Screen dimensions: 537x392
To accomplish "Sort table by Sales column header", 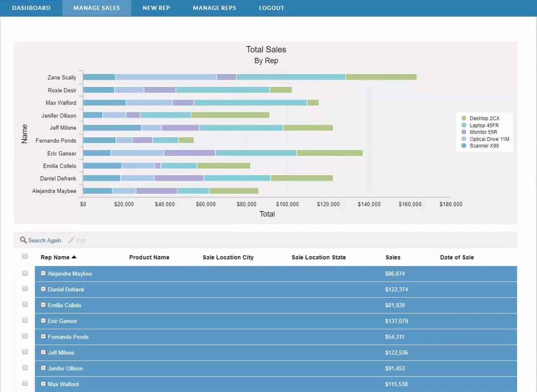I will click(393, 257).
